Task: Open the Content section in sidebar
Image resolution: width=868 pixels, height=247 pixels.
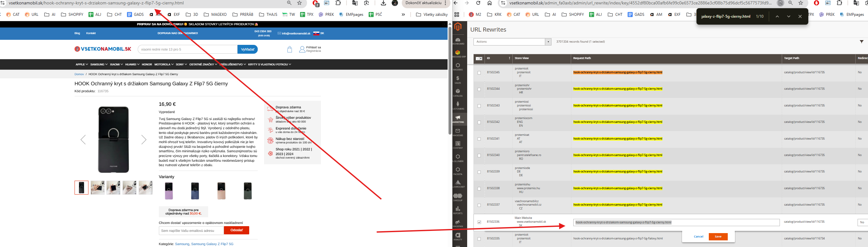Action: [x=458, y=145]
